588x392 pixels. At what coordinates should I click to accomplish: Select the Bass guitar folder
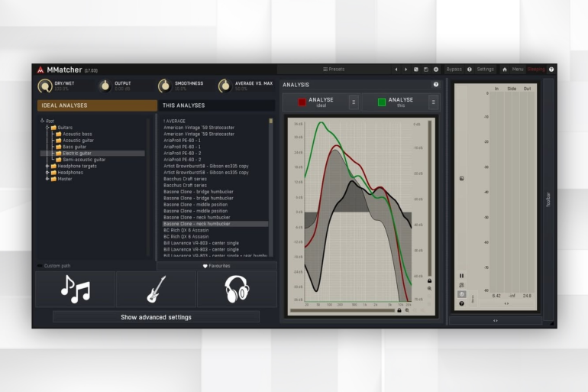[x=74, y=147]
